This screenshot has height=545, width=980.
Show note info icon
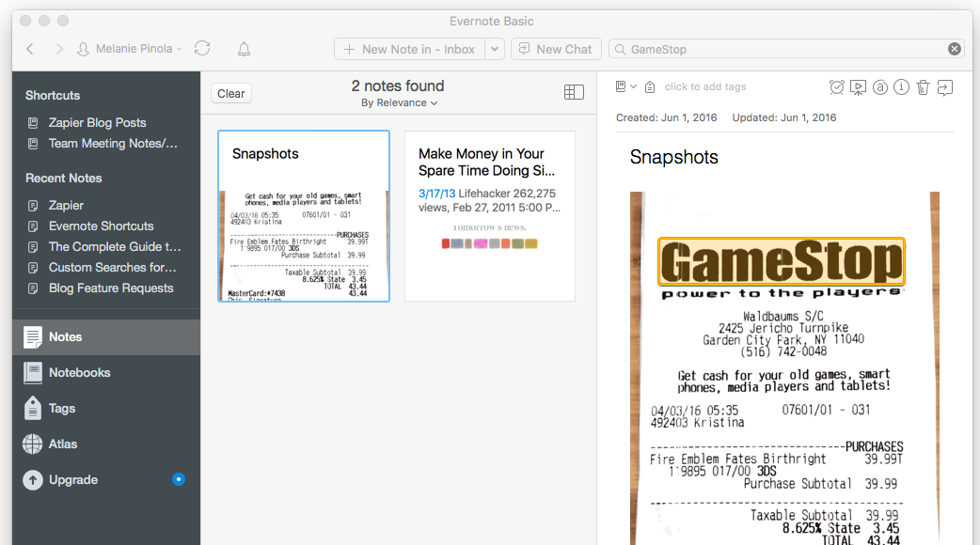pyautogui.click(x=901, y=87)
